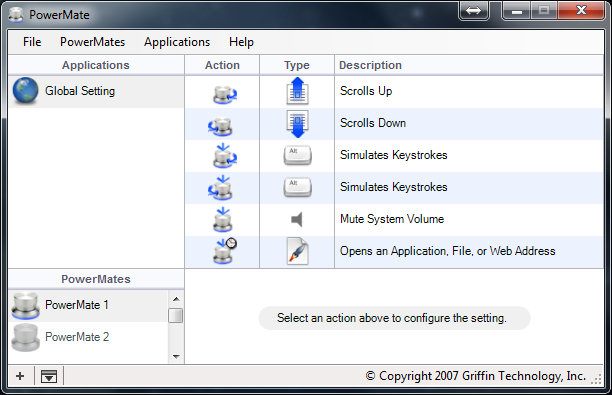Close the PowerMate window
This screenshot has width=612, height=395.
[x=581, y=10]
